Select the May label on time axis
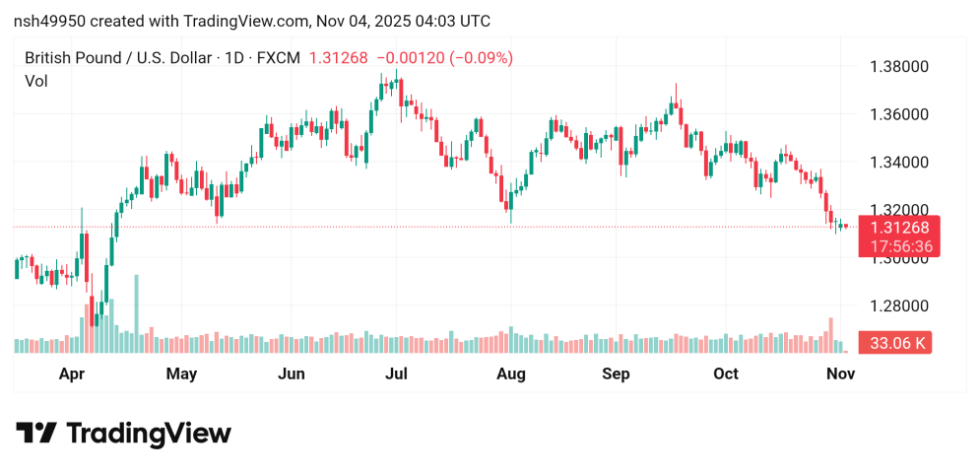This screenshot has width=980, height=474. click(x=181, y=374)
